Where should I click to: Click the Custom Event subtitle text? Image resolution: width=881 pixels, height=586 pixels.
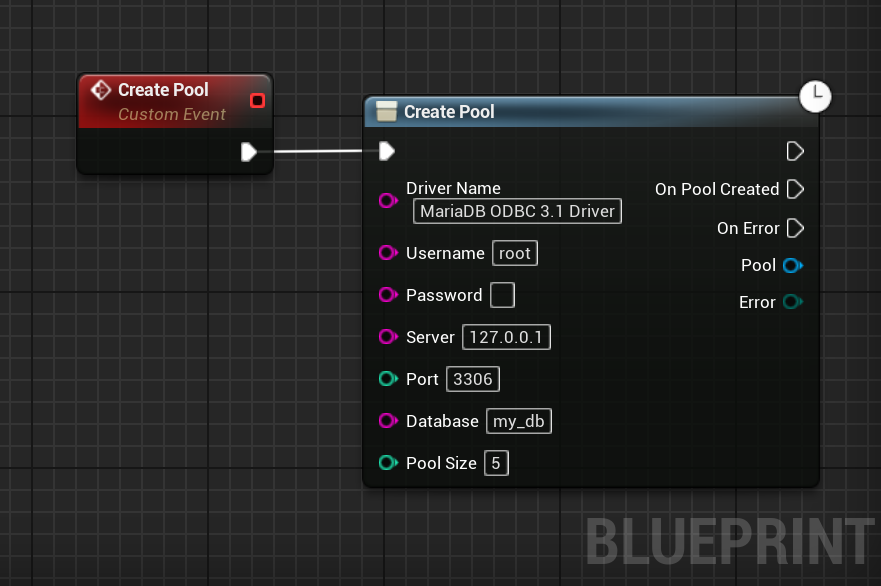[171, 115]
